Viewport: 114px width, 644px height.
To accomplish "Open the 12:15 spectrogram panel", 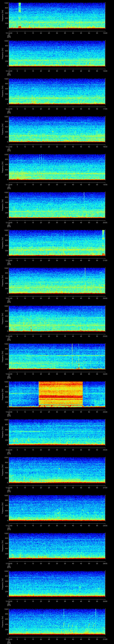I will click(57, 53).
